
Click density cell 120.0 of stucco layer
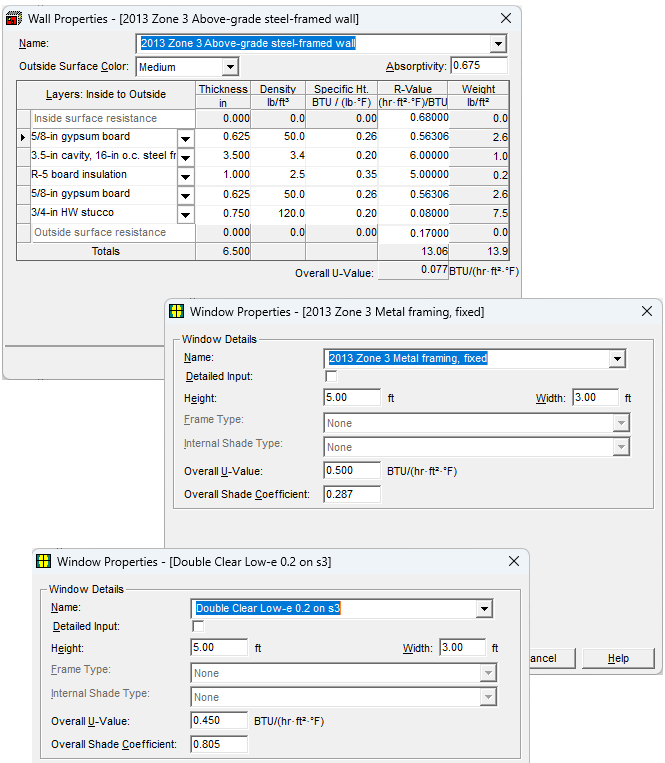tap(278, 213)
